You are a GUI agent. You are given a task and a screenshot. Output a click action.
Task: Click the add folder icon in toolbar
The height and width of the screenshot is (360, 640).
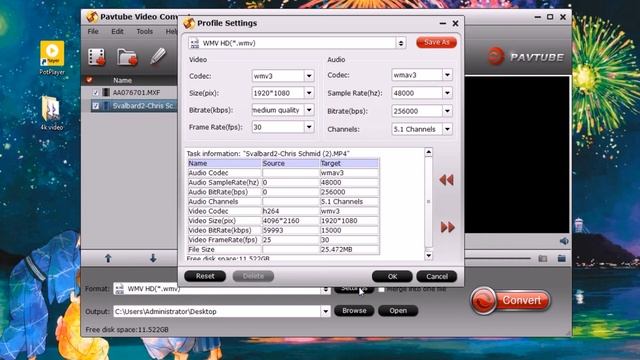127,57
